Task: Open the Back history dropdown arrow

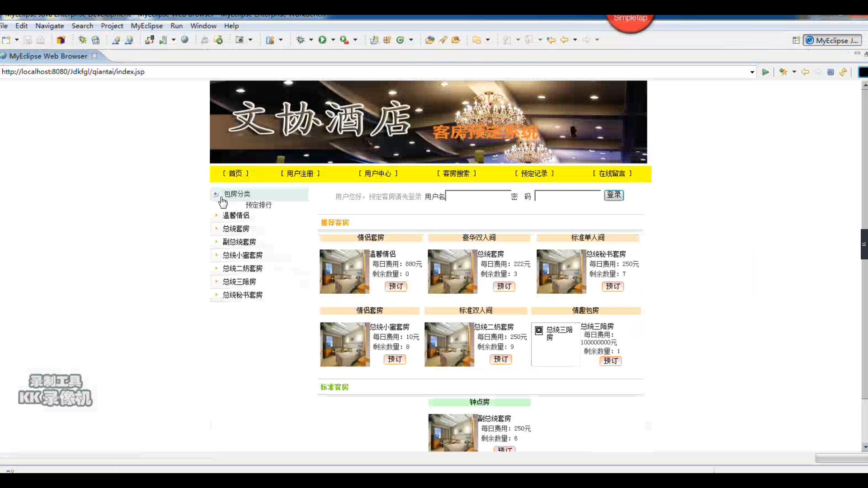Action: coord(575,40)
